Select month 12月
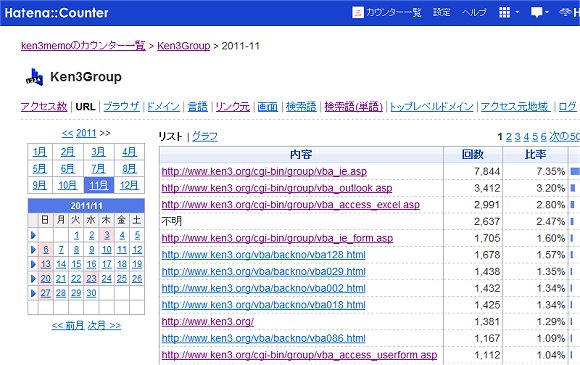The width and height of the screenshot is (580, 365). tap(129, 185)
